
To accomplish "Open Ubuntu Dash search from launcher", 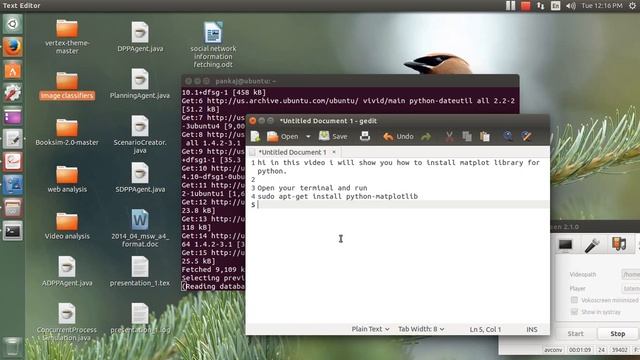I will pyautogui.click(x=13, y=24).
